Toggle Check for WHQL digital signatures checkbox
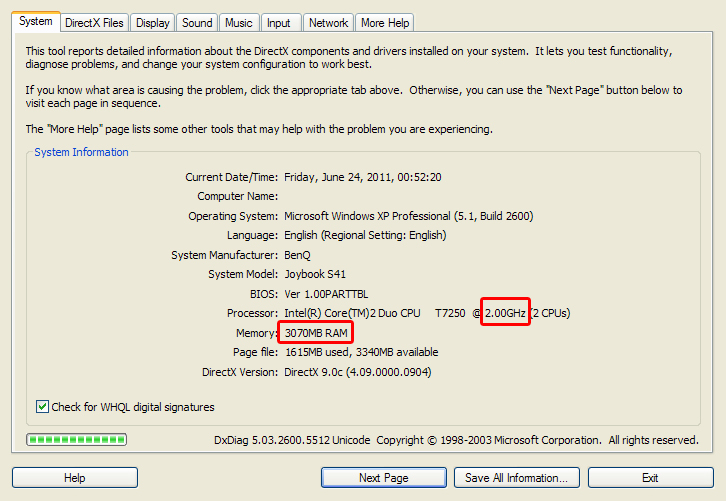The image size is (726, 501). pos(43,407)
